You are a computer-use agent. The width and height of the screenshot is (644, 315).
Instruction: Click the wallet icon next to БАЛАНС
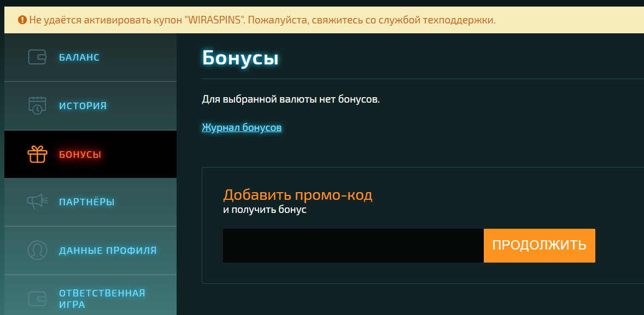(36, 56)
